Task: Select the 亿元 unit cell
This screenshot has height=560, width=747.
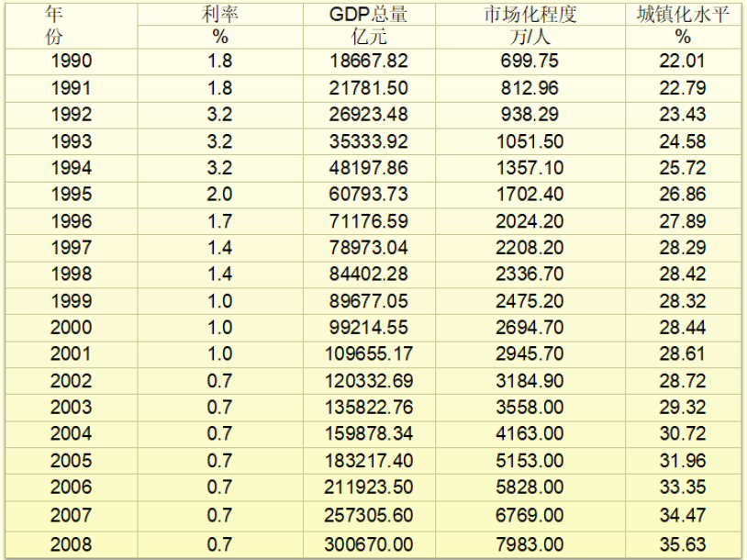Action: click(x=369, y=37)
